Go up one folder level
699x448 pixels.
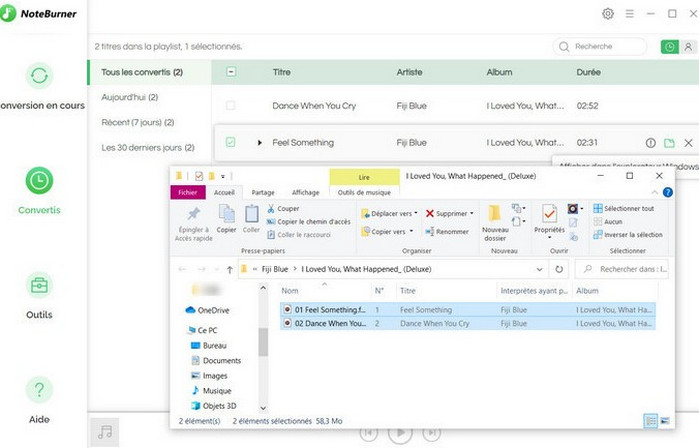point(230,269)
